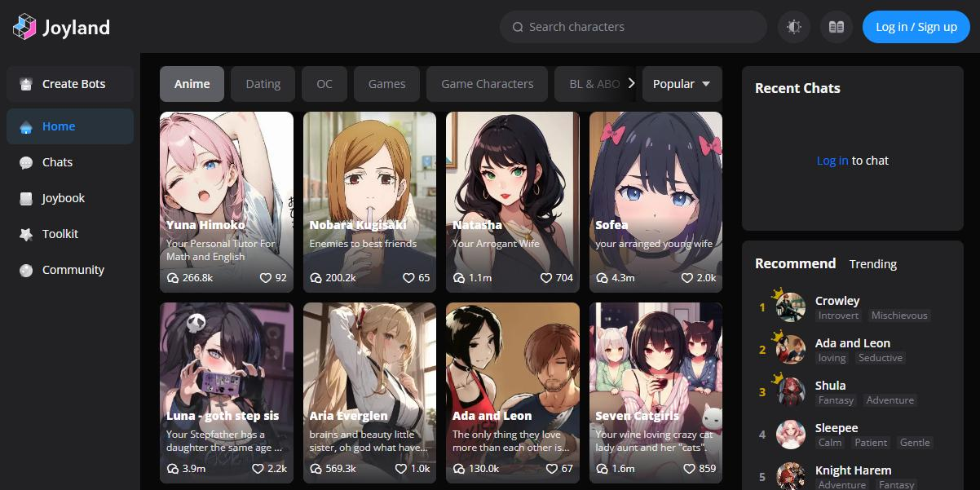980x490 pixels.
Task: Select the Dating category tab
Action: (263, 84)
